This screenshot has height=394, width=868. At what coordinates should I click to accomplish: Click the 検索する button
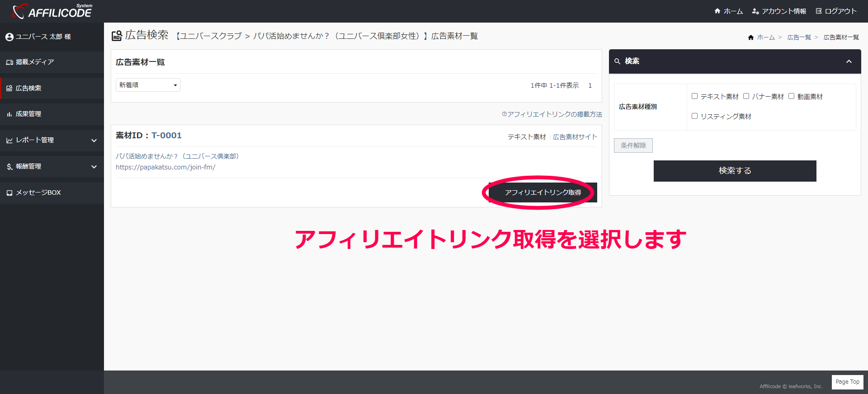[735, 171]
